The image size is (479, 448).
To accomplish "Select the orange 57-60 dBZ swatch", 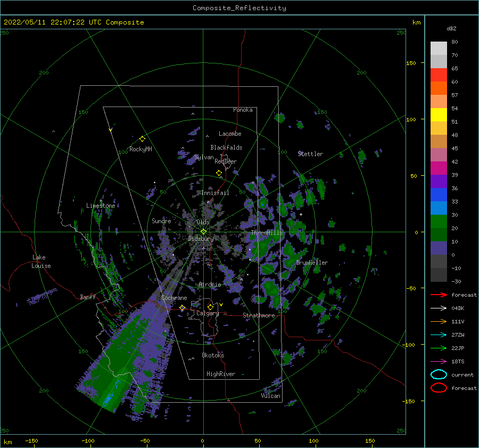I will coord(439,88).
